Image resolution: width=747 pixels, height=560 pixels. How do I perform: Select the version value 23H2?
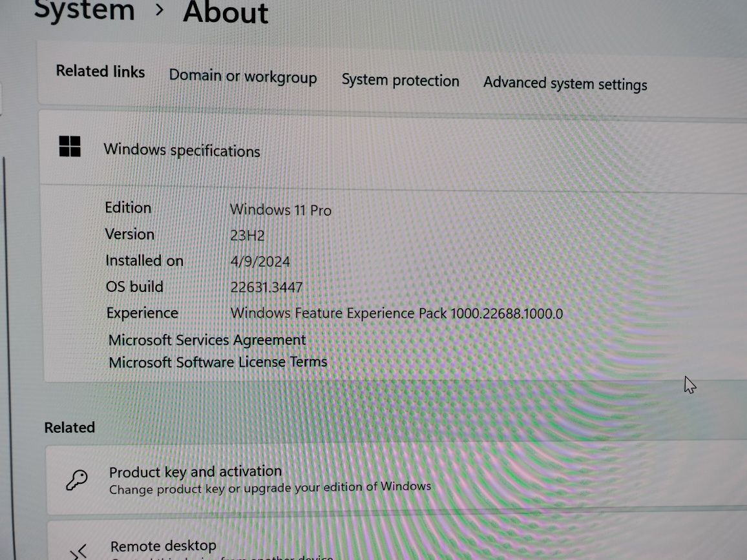pyautogui.click(x=247, y=235)
